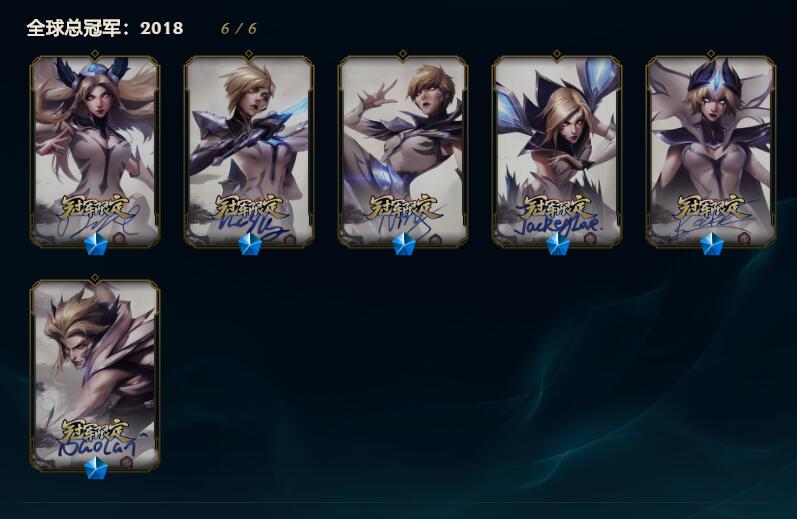Open the Camille skin signed by Ning
The image size is (797, 519).
pos(403,151)
